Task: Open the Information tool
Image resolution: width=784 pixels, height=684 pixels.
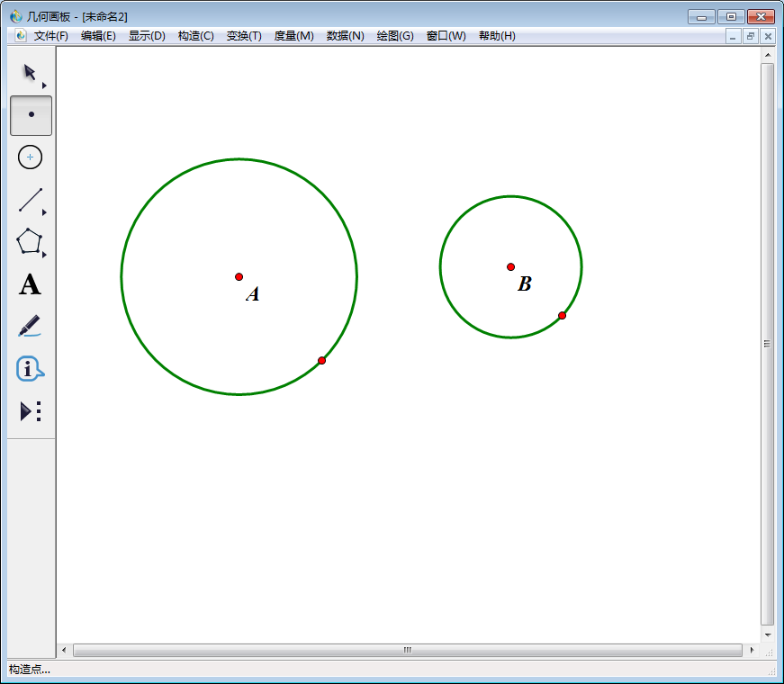Action: [x=29, y=369]
